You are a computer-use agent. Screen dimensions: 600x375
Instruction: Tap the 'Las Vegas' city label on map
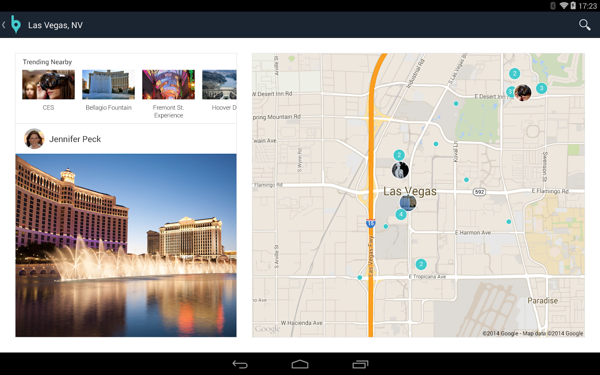[x=410, y=191]
